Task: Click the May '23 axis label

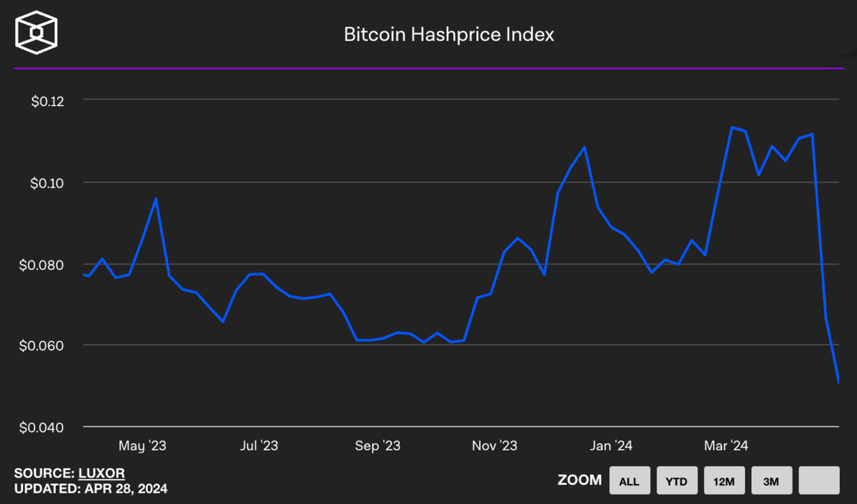Action: pos(143,446)
